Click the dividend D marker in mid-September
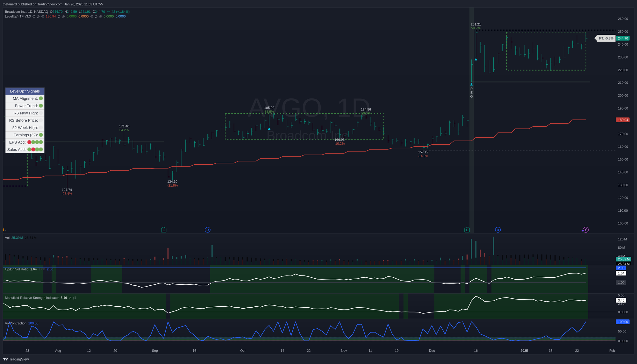637x364 pixels. (x=208, y=230)
